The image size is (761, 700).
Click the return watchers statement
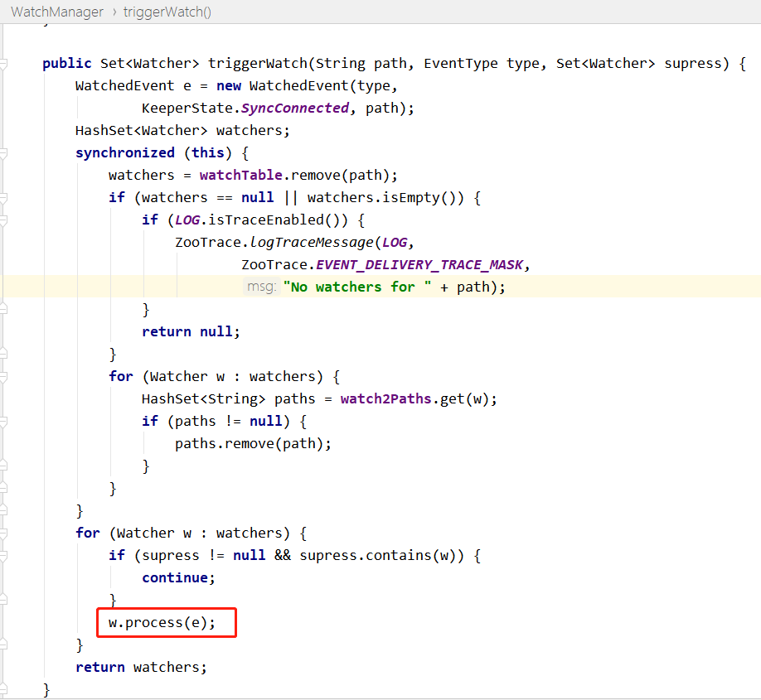point(141,667)
